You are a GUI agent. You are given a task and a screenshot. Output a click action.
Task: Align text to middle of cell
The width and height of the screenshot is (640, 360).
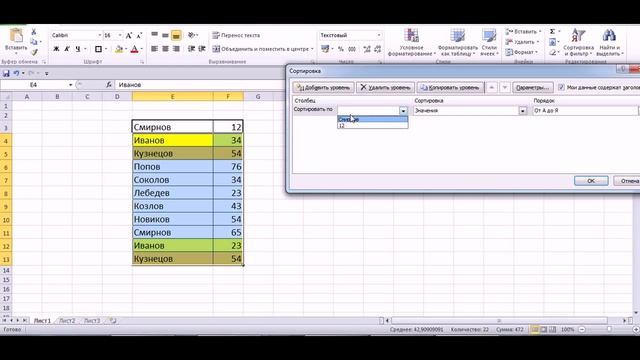click(x=165, y=36)
